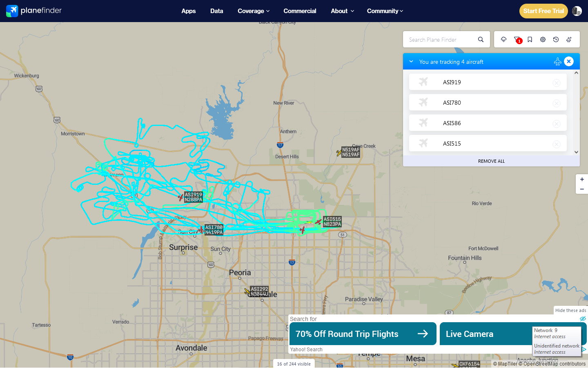
Task: Open the bookmarks icon
Action: point(530,40)
